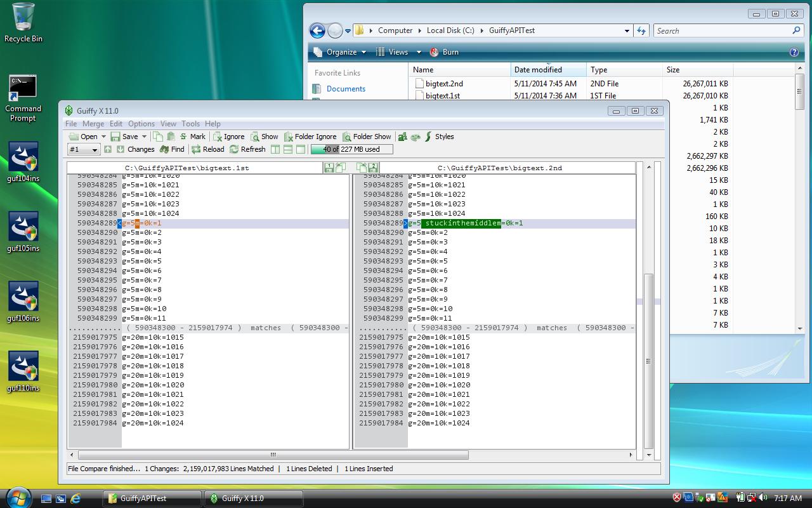Go to previous change with up arrow

(x=108, y=149)
